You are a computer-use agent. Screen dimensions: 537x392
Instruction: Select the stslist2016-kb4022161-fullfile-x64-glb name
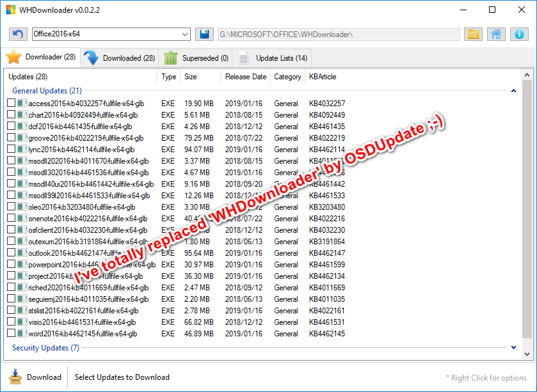[83, 311]
